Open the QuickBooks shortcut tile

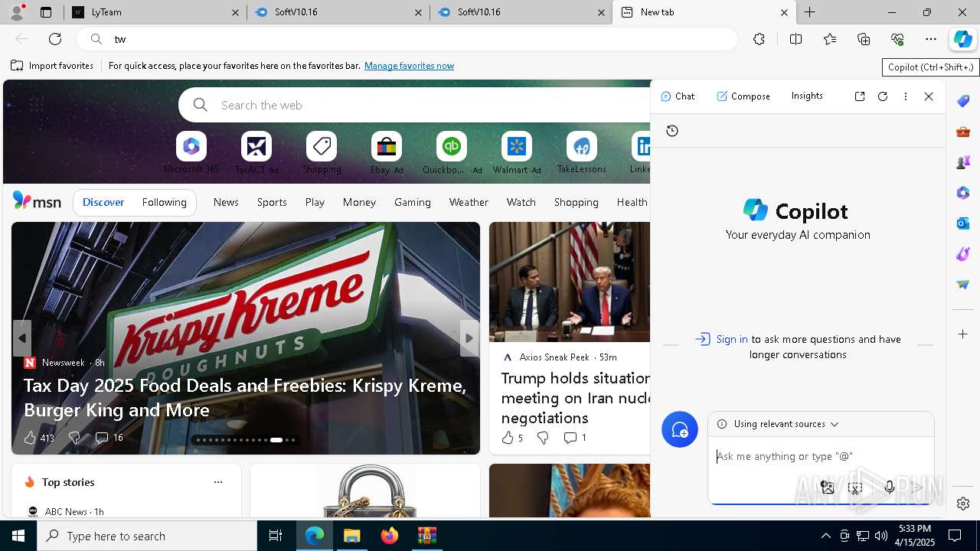pos(452,153)
